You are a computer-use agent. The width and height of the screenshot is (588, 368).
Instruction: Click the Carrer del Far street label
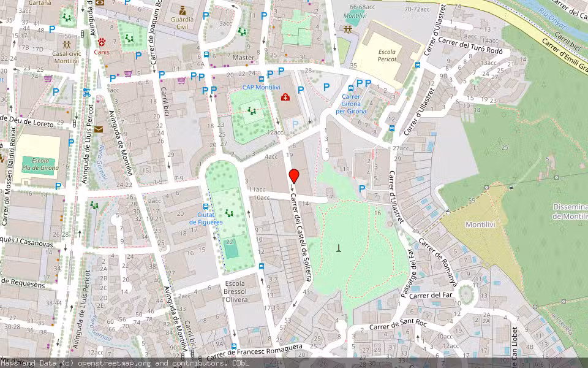(431, 295)
